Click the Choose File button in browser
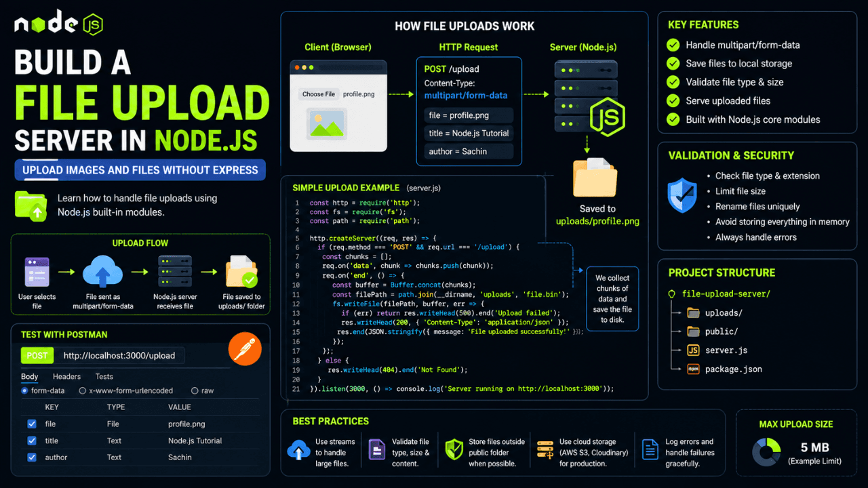868x488 pixels. point(319,94)
